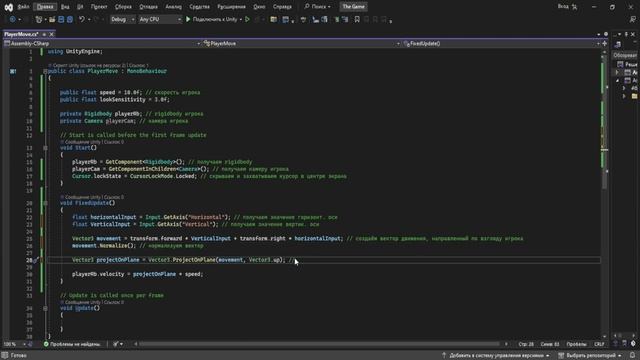The height and width of the screenshot is (360, 640).
Task: Open the FixedUpdate() member navigation dropdown
Action: pyautogui.click(x=501, y=43)
